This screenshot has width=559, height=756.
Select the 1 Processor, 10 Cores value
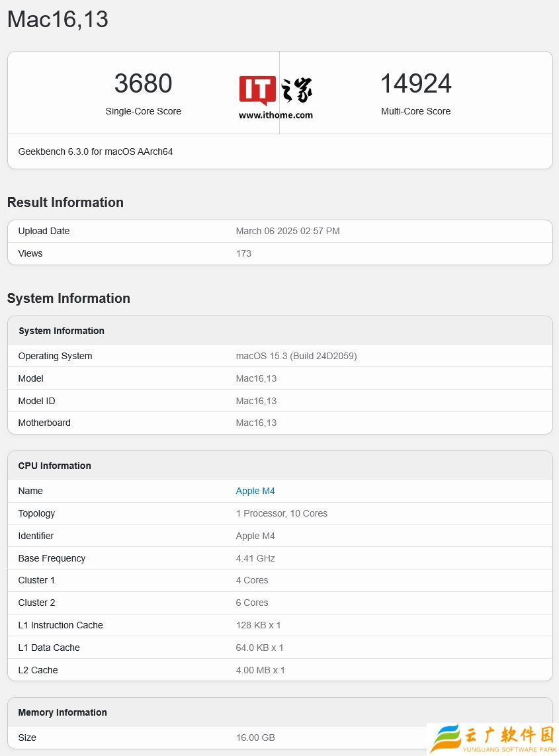coord(282,513)
